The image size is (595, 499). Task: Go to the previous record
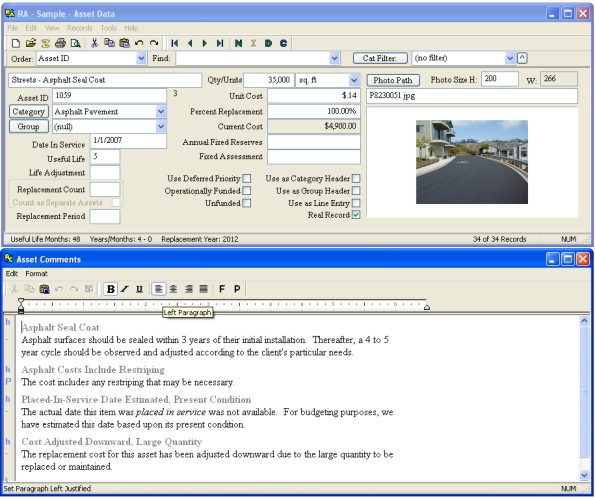[190, 43]
